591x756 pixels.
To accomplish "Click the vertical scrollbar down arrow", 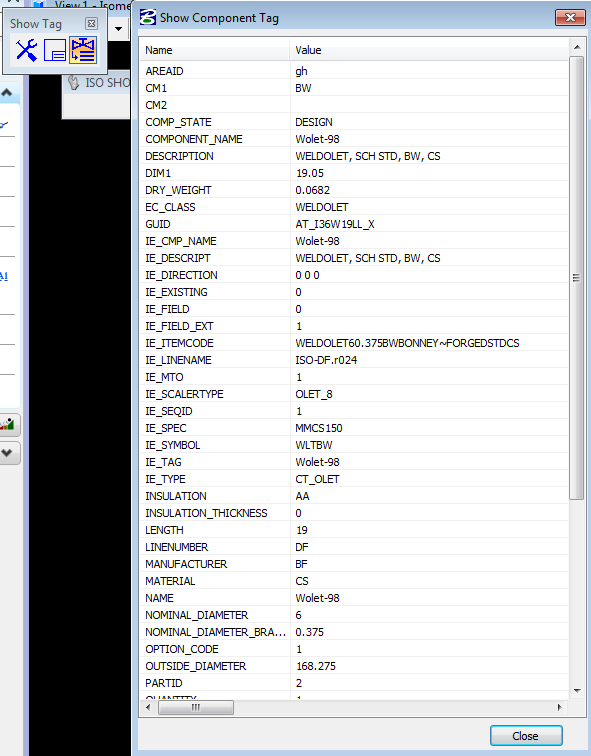I will [577, 690].
